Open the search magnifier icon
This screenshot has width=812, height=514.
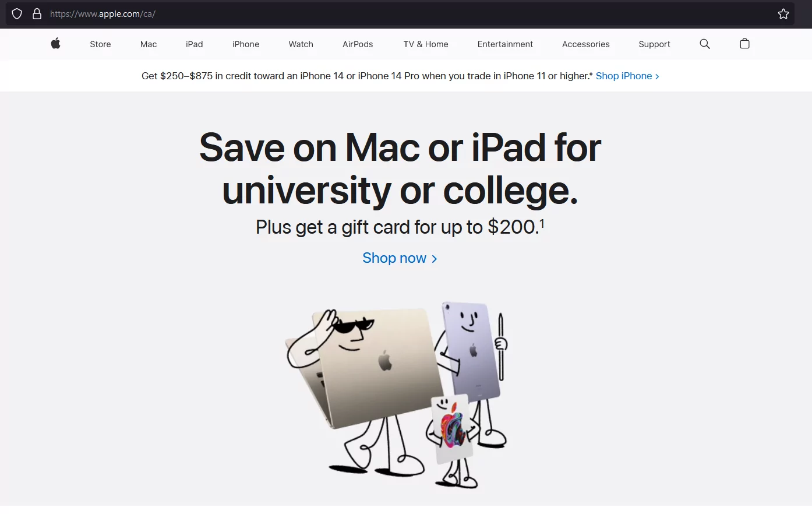tap(705, 44)
